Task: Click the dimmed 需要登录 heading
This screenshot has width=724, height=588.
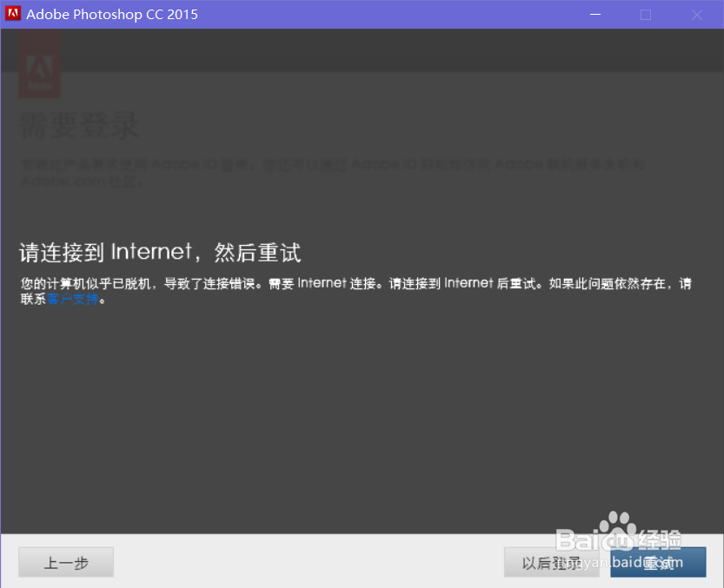Action: click(78, 126)
